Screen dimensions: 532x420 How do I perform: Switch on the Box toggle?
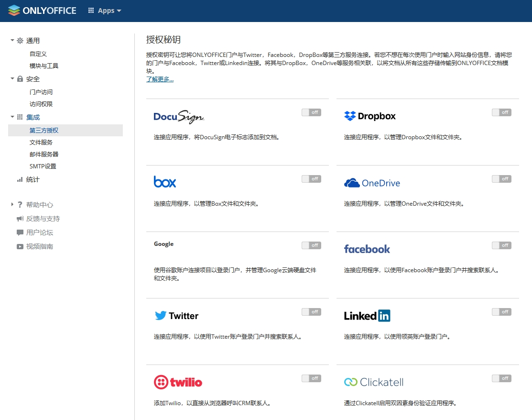[311, 179]
